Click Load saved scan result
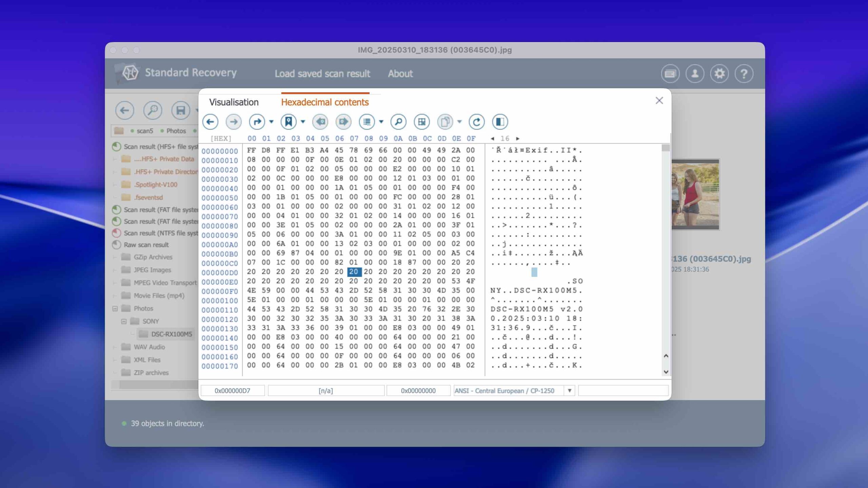This screenshot has width=868, height=488. 322,74
